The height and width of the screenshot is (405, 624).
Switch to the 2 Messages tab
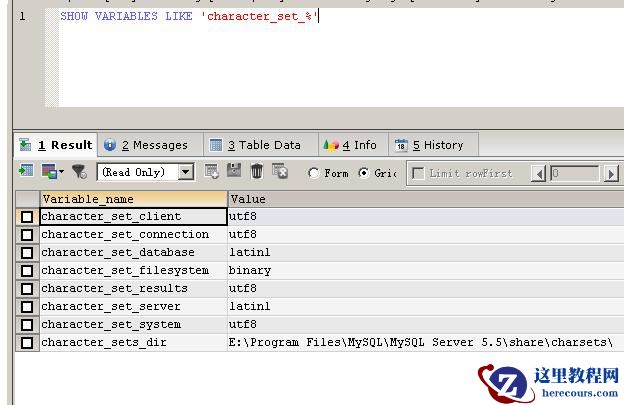click(x=150, y=145)
